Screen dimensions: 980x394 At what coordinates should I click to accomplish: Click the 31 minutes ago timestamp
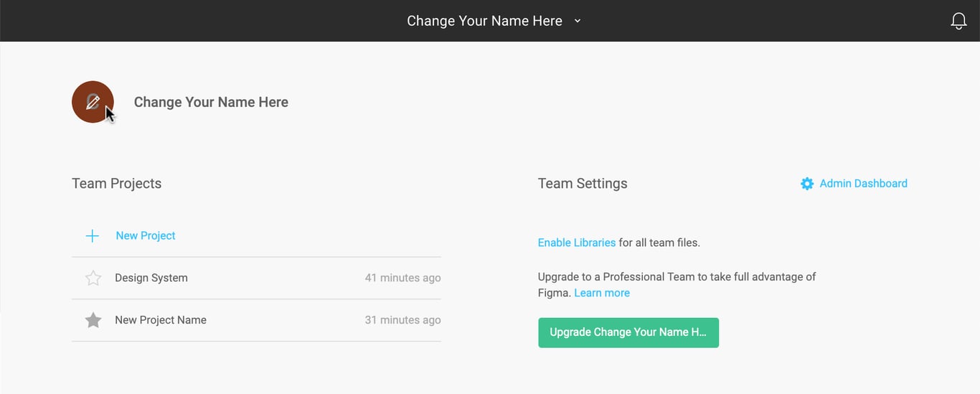[x=402, y=320]
